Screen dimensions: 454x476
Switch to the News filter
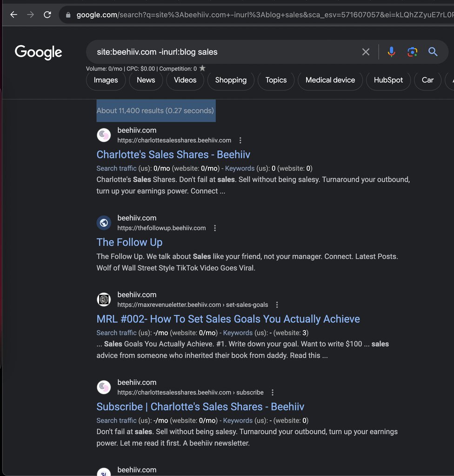point(146,80)
